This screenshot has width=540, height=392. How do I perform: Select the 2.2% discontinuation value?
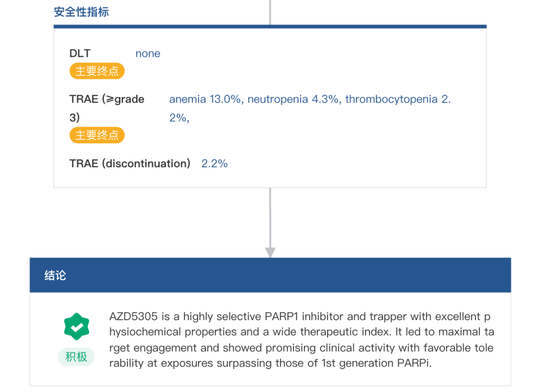[214, 163]
